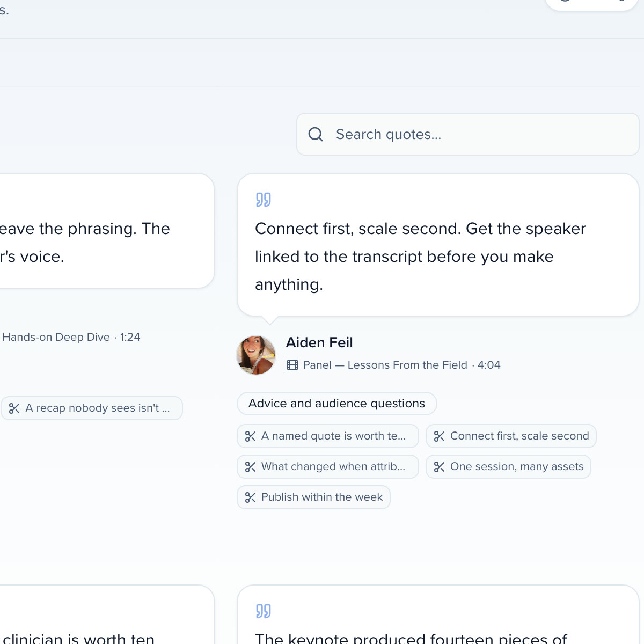
Task: Click scissors icon on 'A recap nobody' chip
Action: click(14, 408)
